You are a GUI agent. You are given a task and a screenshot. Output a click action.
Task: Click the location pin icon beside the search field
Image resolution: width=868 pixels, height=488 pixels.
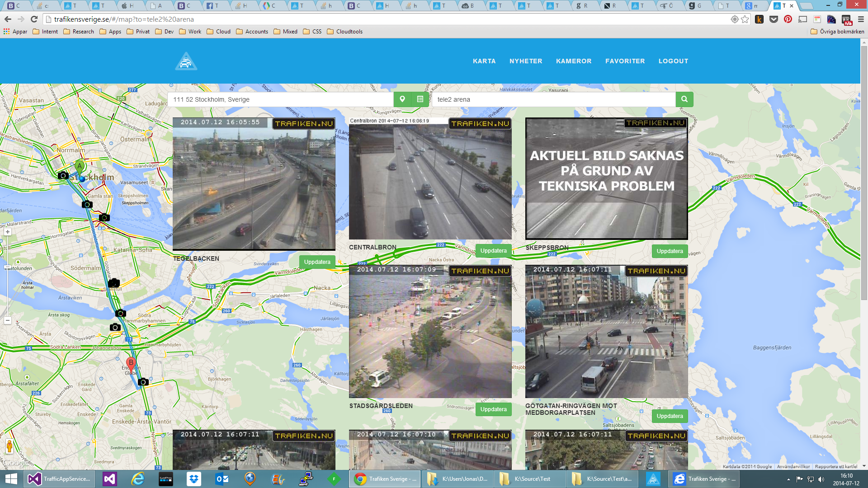point(402,99)
